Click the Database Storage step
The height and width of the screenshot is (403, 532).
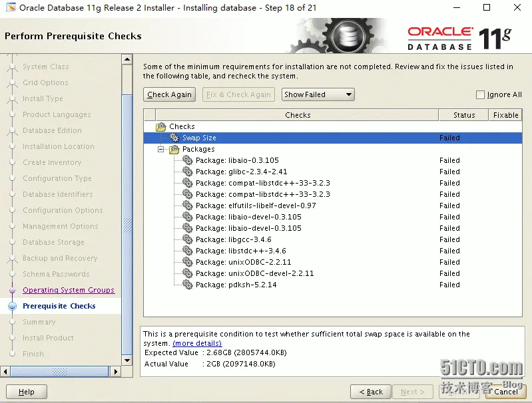pyautogui.click(x=54, y=242)
